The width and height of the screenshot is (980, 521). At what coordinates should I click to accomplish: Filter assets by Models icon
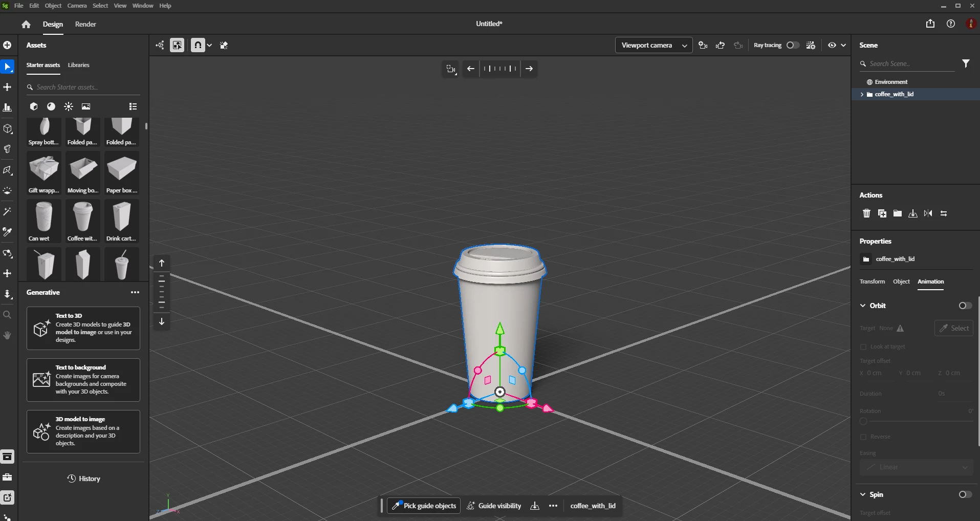tap(34, 106)
